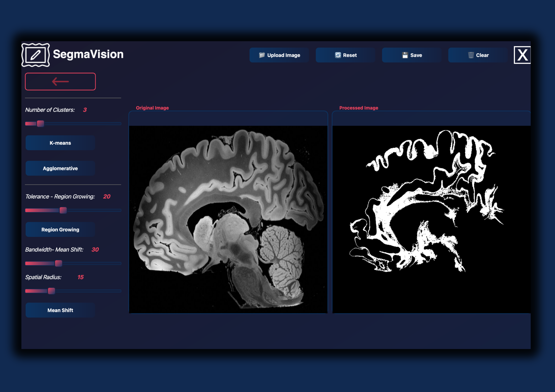Screen dimensions: 555x392
Task: Apply Agglomerative clustering
Action: [x=60, y=168]
